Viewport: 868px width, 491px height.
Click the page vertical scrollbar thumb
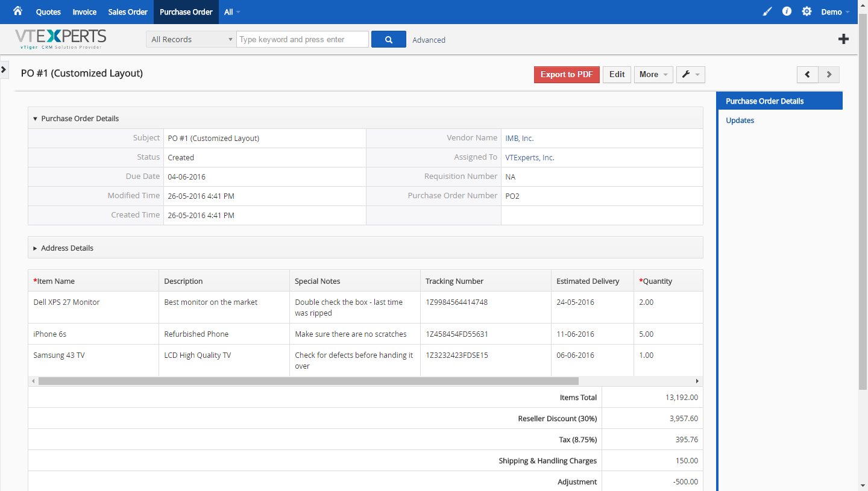point(863,201)
